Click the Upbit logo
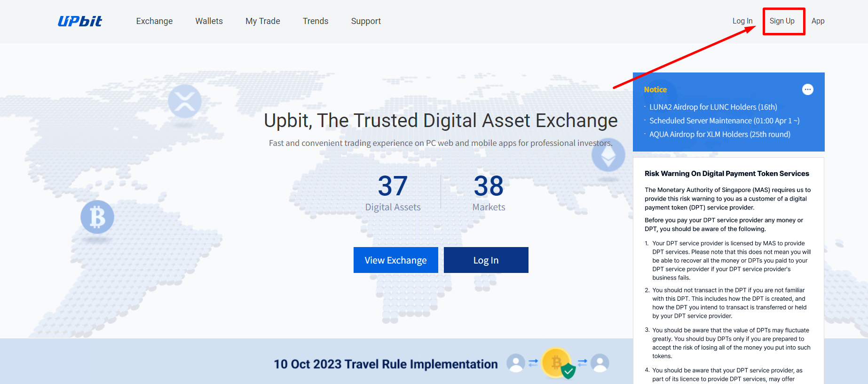 point(80,21)
